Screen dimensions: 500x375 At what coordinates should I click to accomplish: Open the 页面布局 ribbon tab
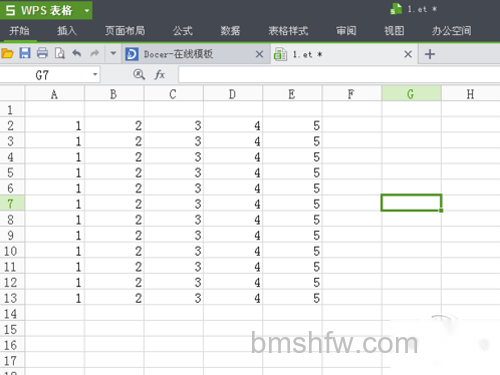125,31
